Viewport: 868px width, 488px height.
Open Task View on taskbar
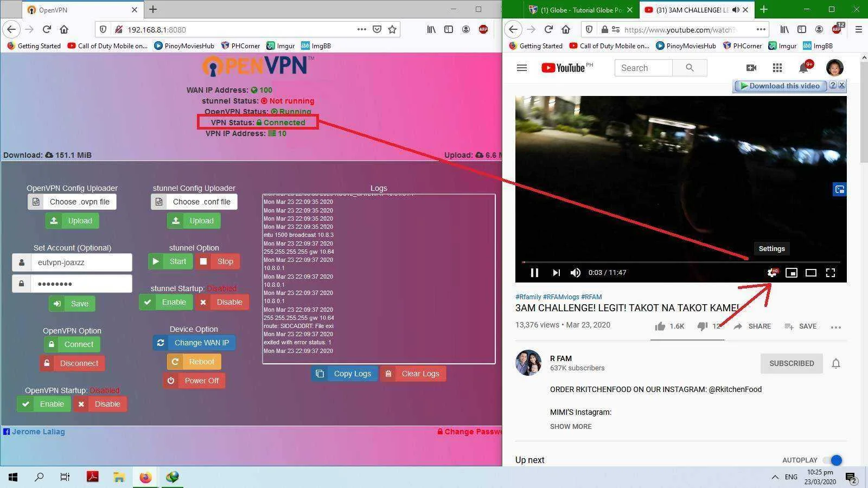click(65, 477)
